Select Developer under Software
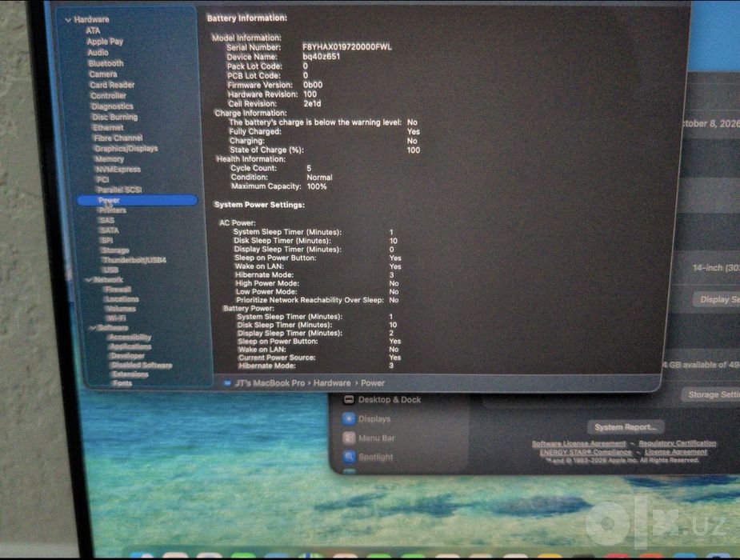 click(127, 356)
